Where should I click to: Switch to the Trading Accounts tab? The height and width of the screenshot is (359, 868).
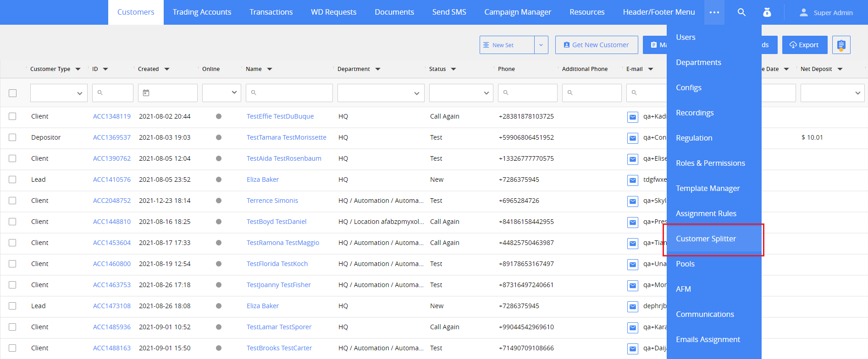tap(202, 12)
